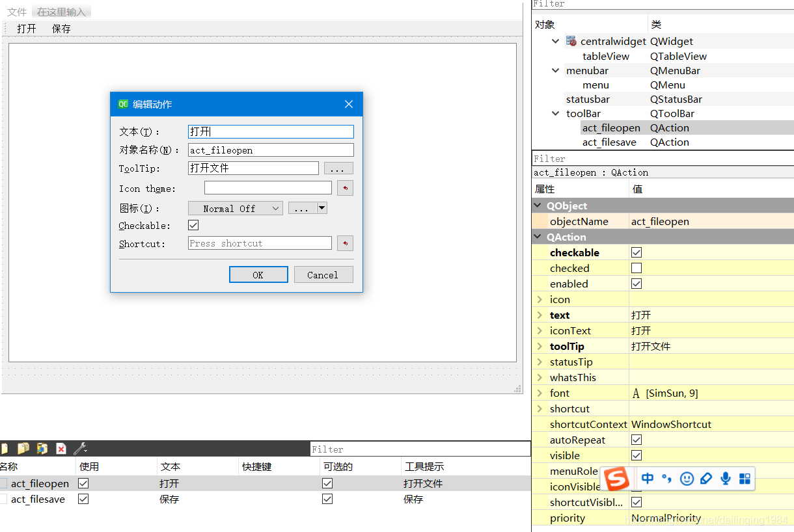Viewport: 794px width, 532px height.
Task: Delete the selected action with red X icon
Action: click(61, 449)
